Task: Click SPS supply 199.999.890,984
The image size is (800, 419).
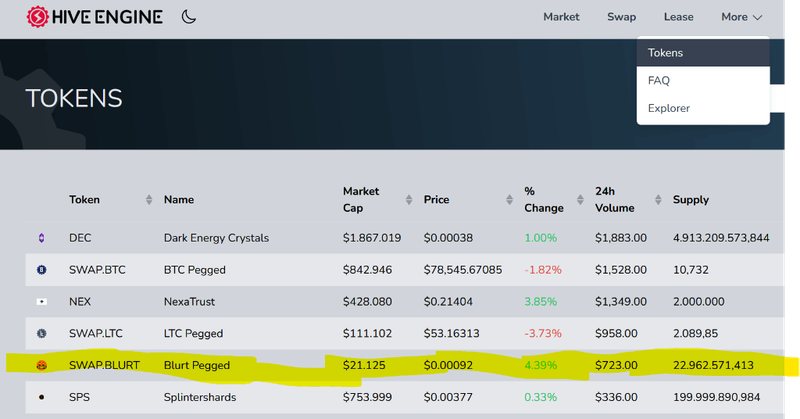Action: (717, 397)
